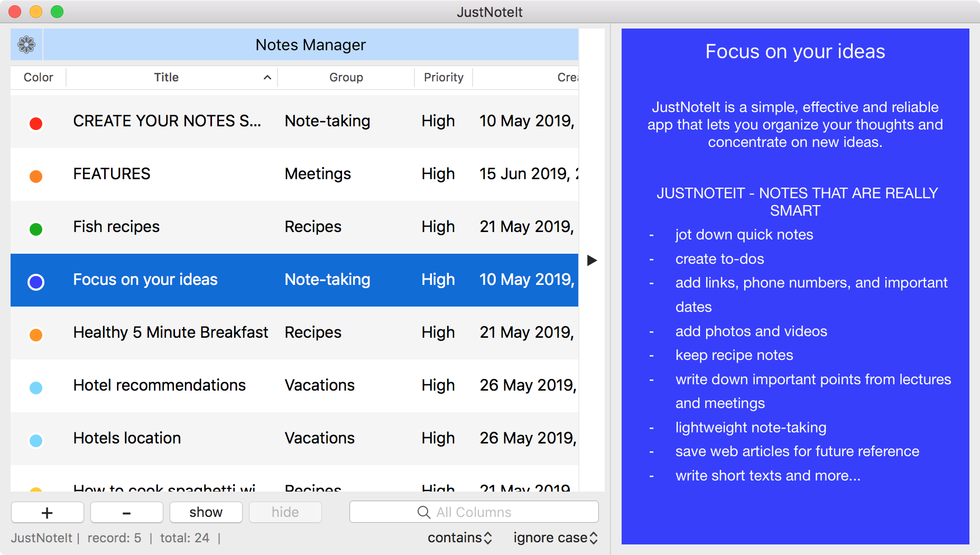Click the green window zoom button
This screenshot has height=555, width=980.
point(57,12)
